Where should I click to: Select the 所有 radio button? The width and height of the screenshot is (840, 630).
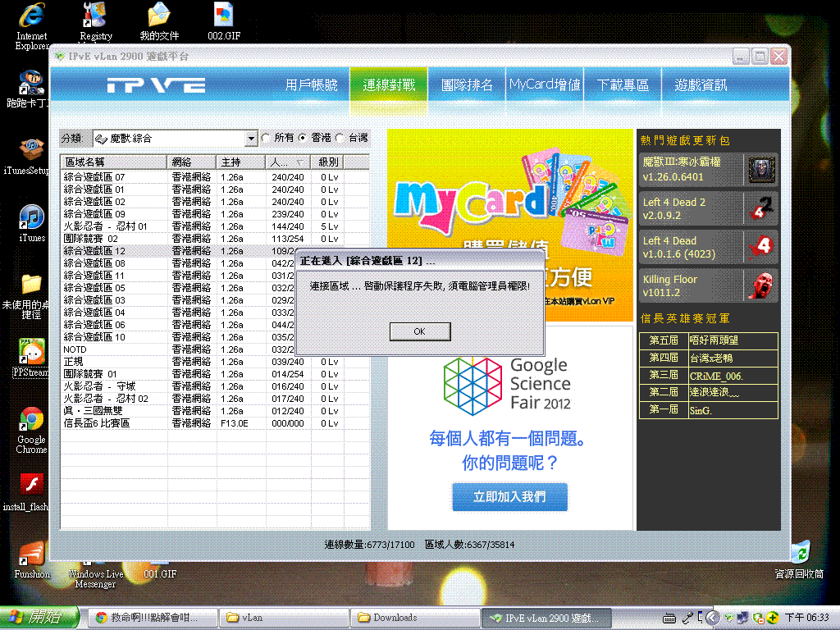pyautogui.click(x=266, y=139)
